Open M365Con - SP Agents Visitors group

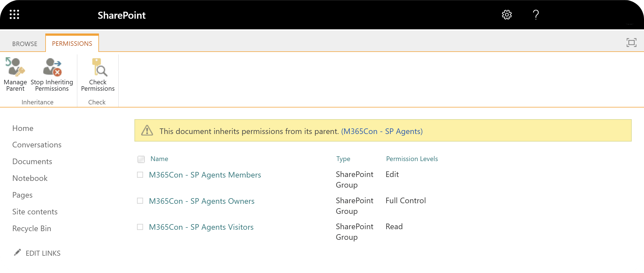[x=201, y=227]
